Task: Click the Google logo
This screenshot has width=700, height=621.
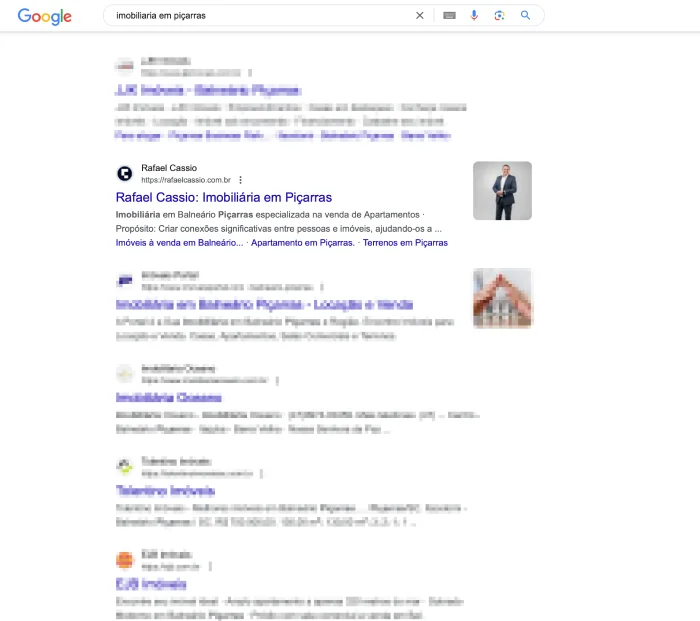Action: pos(45,16)
